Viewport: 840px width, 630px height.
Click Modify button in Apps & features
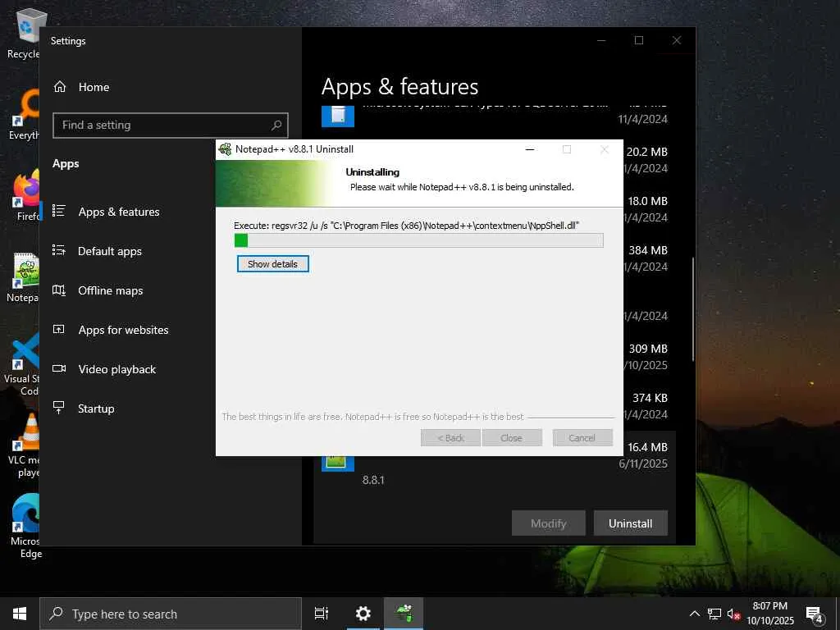tap(549, 523)
